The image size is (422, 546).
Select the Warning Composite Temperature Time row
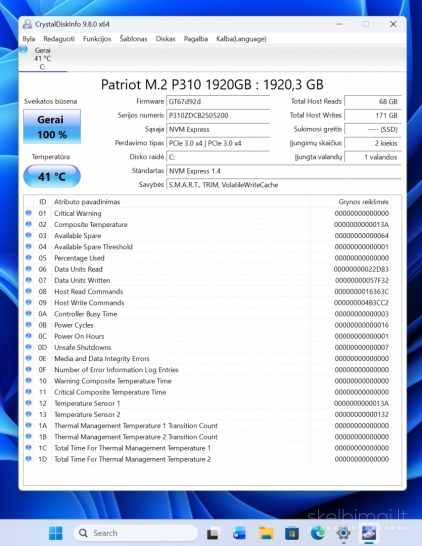(207, 381)
